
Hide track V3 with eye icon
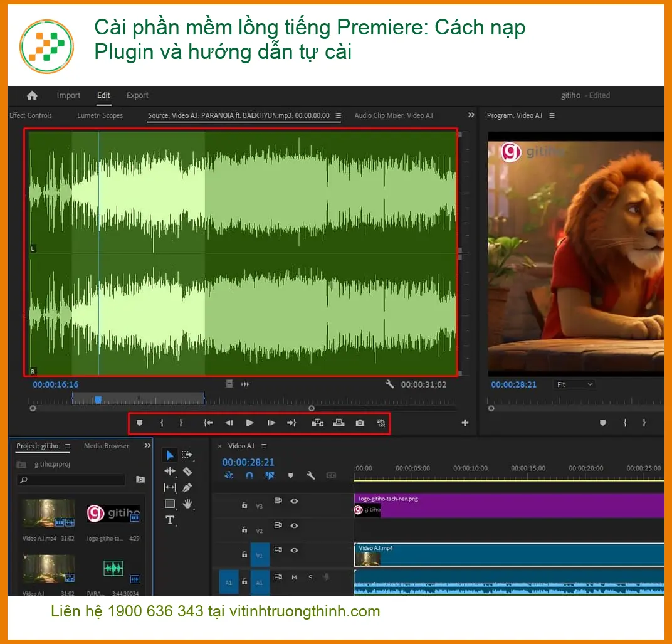(294, 501)
